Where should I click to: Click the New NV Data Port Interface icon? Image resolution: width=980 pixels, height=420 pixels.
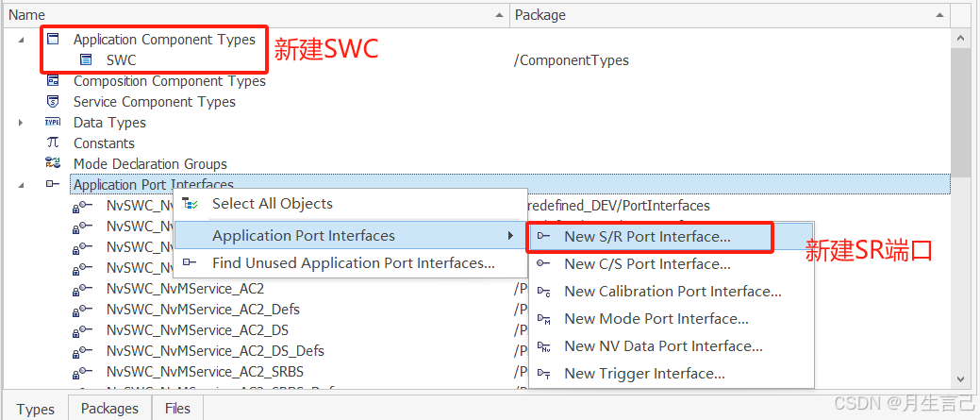point(544,346)
